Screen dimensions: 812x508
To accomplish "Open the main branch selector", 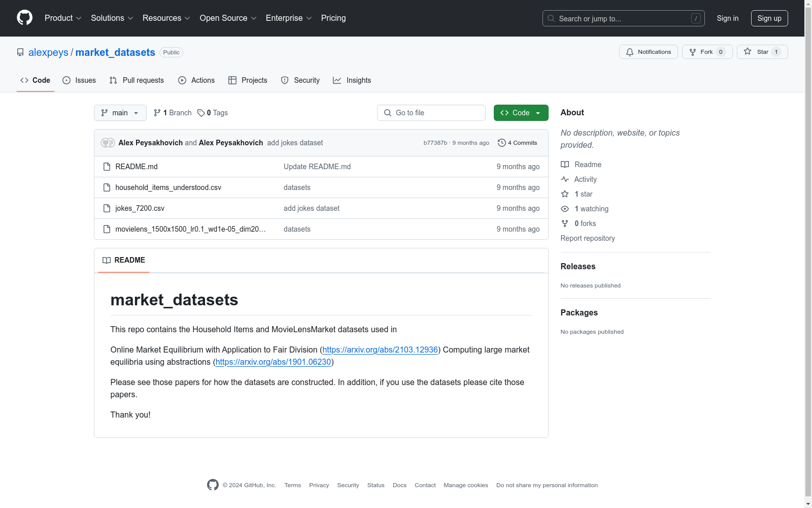I will pyautogui.click(x=120, y=113).
